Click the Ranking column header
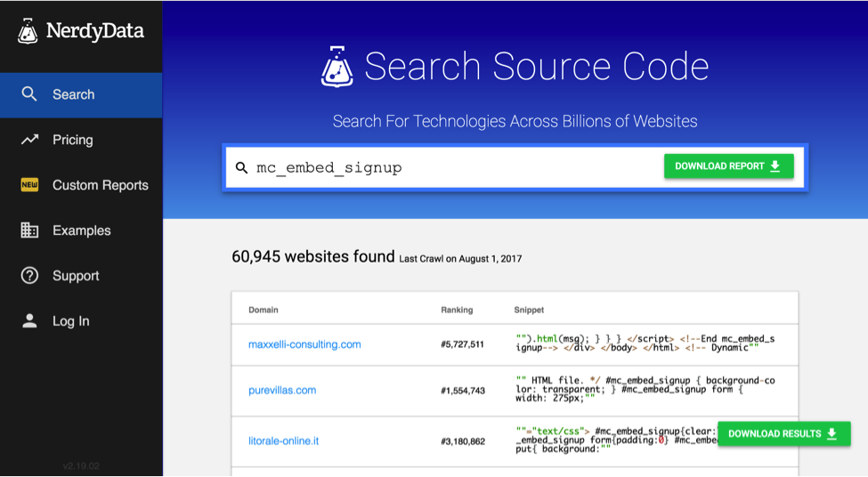Screen dimensions: 868x477 tap(457, 310)
